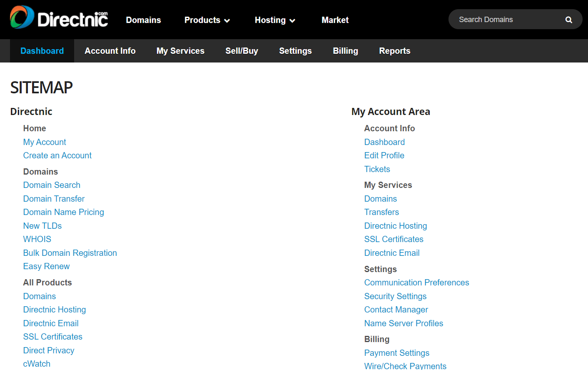Go to Domain Search link
The height and width of the screenshot is (370, 588).
pos(52,185)
